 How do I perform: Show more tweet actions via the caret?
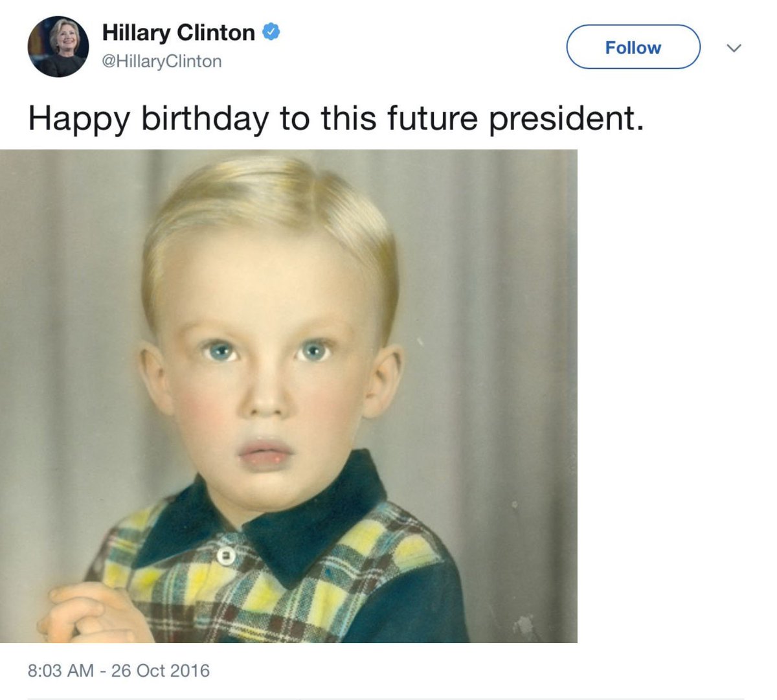coord(733,48)
